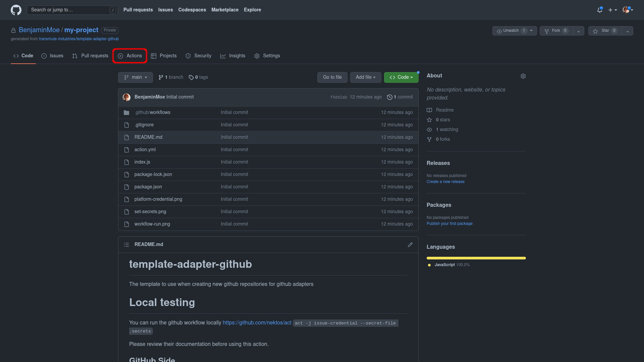Screen dimensions: 644x362
Task: Expand the Unwatch options dropdown arrow
Action: pyautogui.click(x=532, y=31)
